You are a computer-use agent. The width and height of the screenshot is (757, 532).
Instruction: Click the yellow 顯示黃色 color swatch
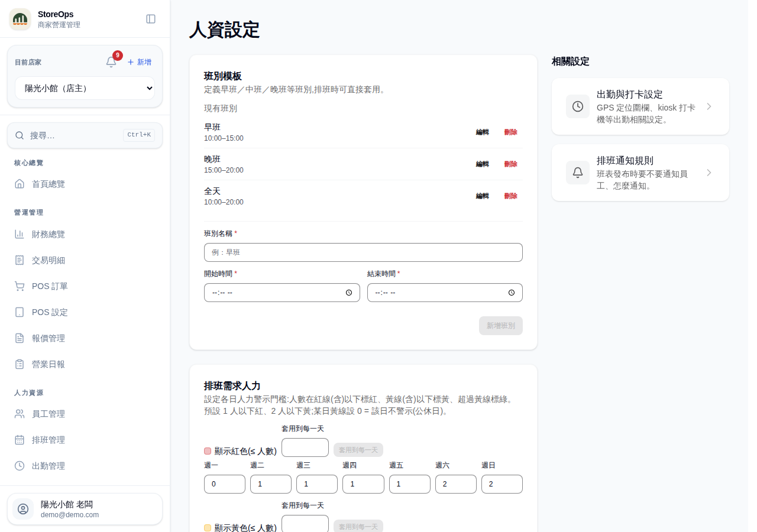coord(208,528)
